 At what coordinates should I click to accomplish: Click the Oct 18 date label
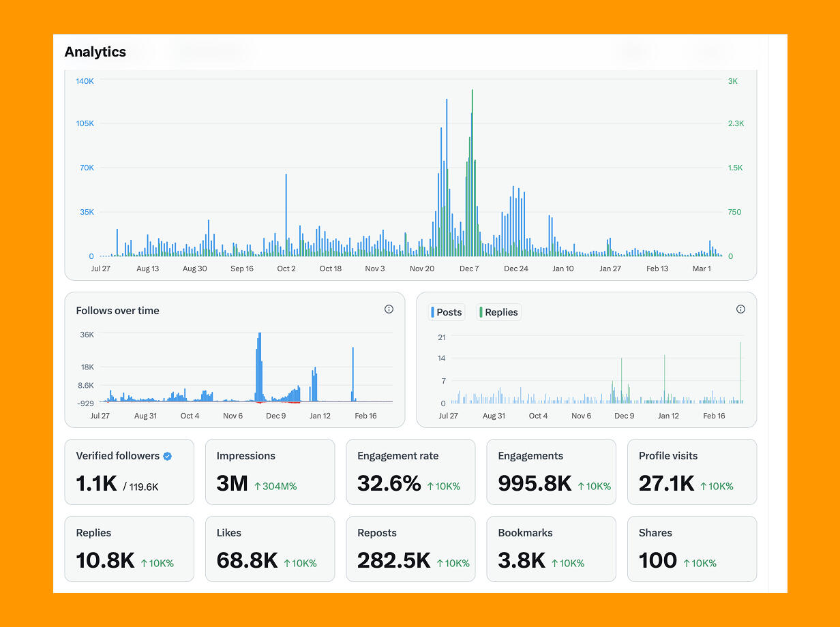click(331, 269)
